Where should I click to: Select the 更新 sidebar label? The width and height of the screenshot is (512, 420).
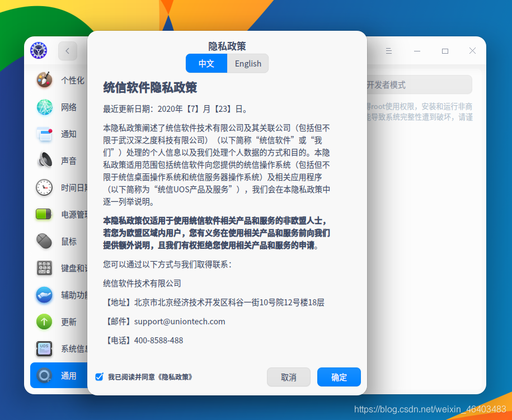pyautogui.click(x=69, y=322)
